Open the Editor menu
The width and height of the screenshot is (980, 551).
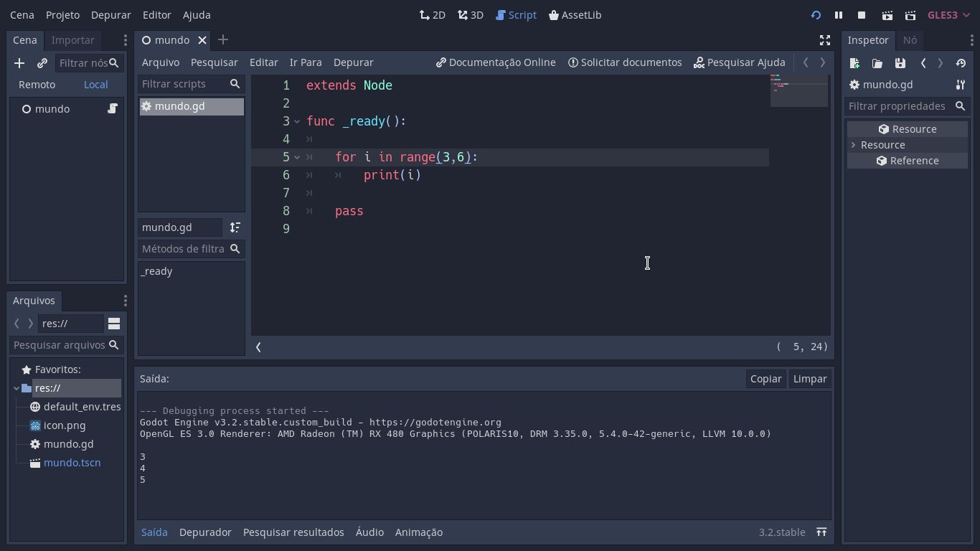(157, 15)
